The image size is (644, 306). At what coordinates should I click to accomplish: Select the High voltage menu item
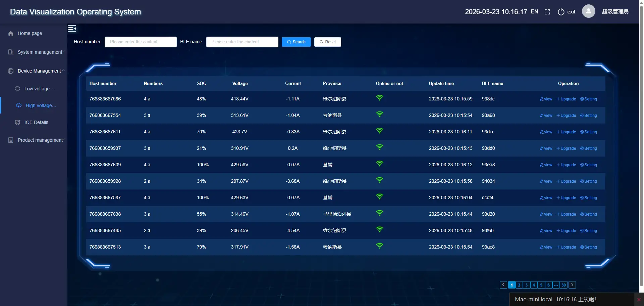coord(39,105)
